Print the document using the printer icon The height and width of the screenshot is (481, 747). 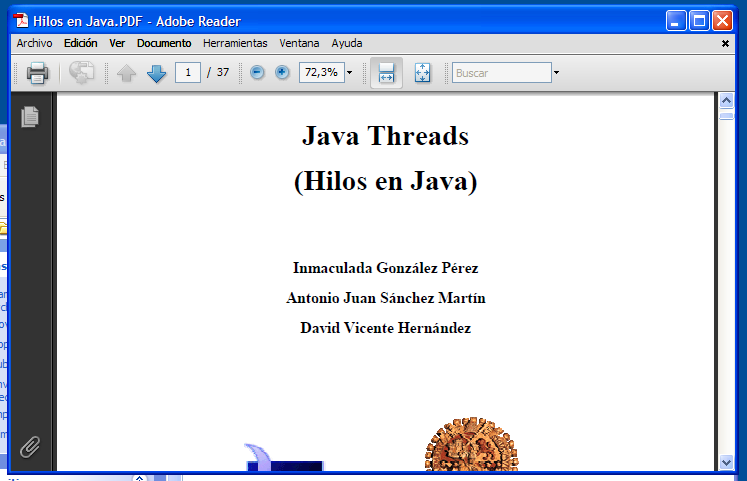[x=37, y=73]
